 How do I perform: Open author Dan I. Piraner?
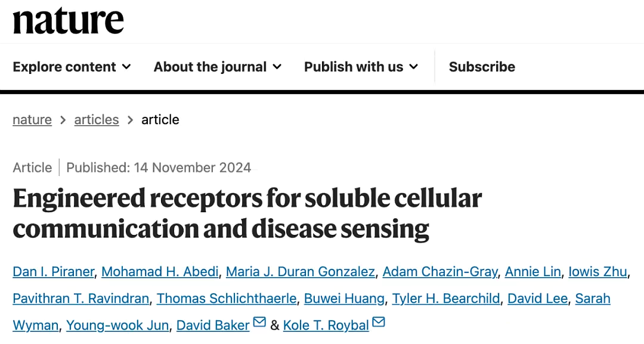[54, 271]
